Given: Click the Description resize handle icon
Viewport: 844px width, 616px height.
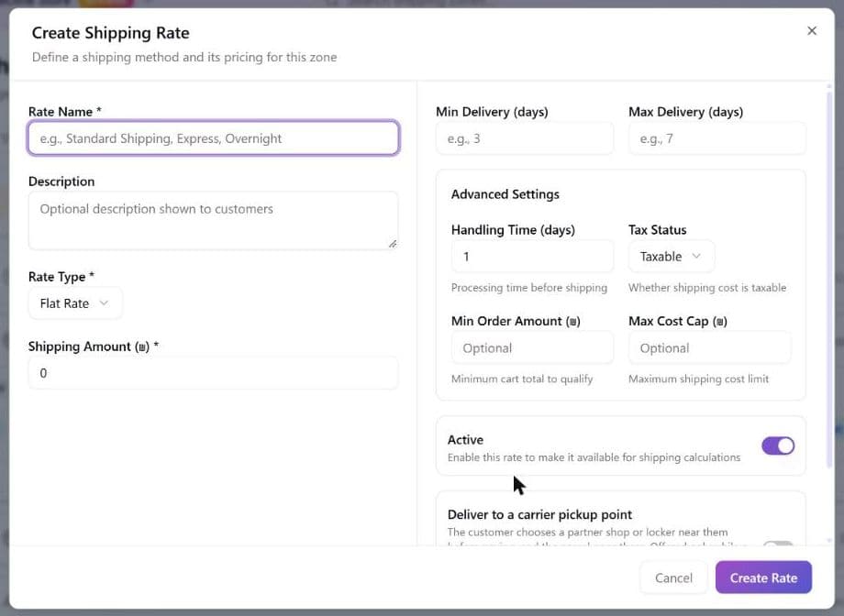Looking at the screenshot, I should pos(393,244).
